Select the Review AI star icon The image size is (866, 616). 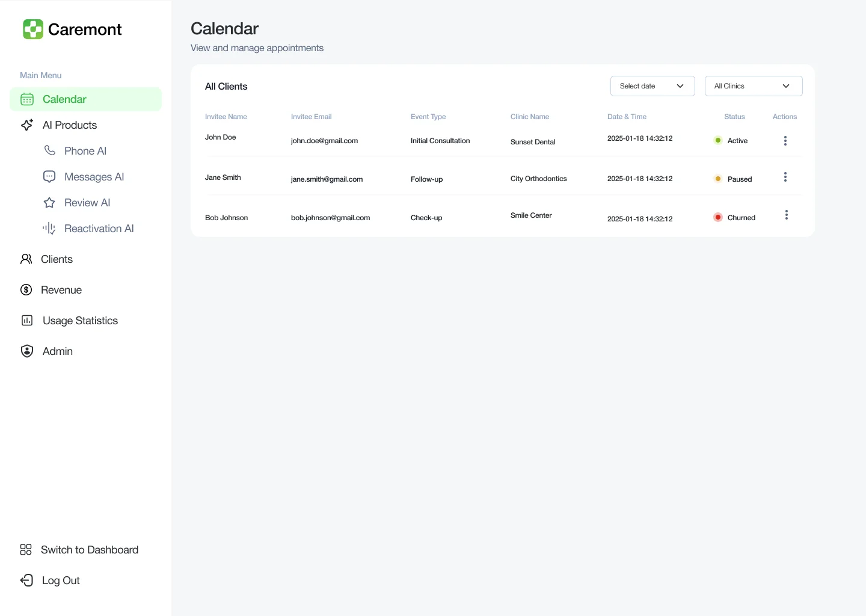click(49, 203)
